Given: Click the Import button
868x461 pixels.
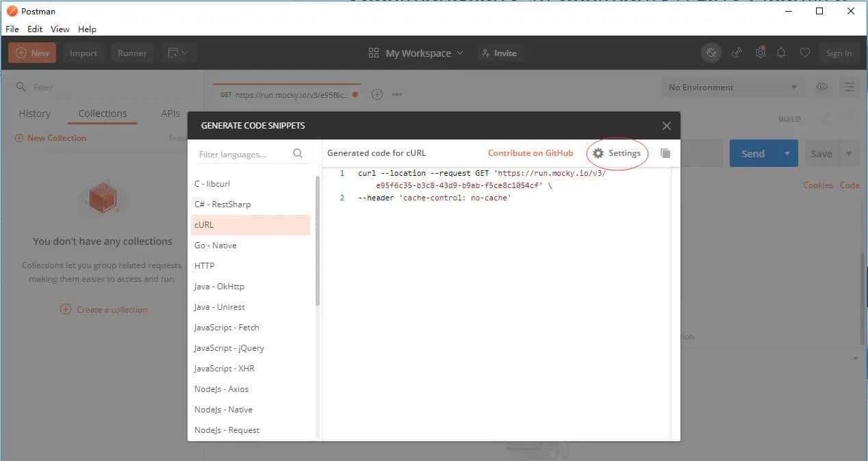Looking at the screenshot, I should 84,53.
